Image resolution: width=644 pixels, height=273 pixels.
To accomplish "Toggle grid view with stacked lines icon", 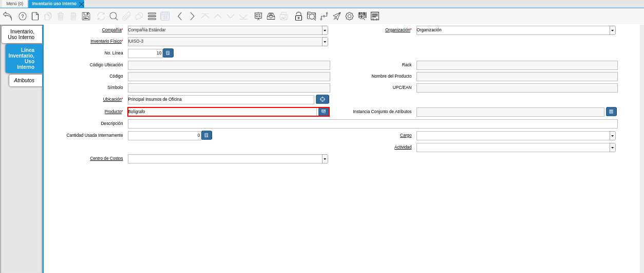I will pos(152,16).
